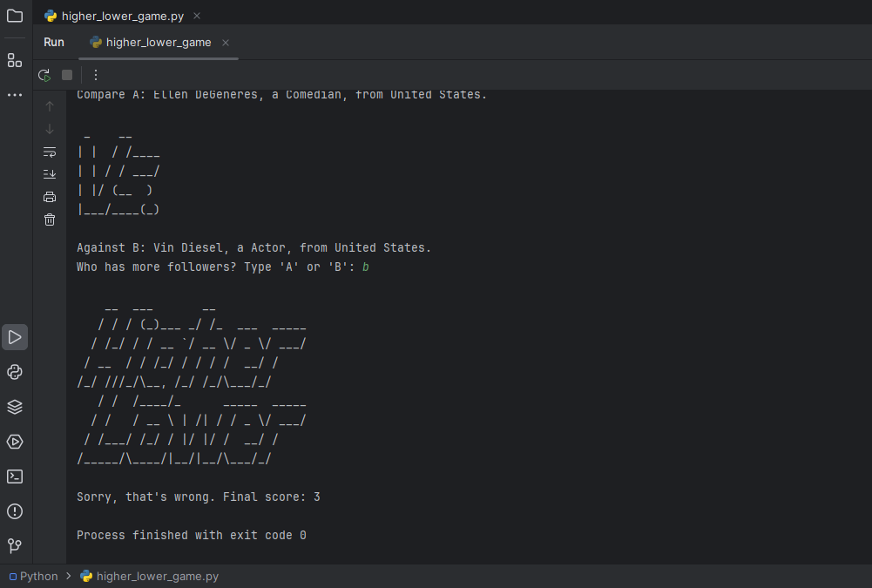Toggle soft-wrap for console output
This screenshot has height=588, width=872.
pos(50,152)
